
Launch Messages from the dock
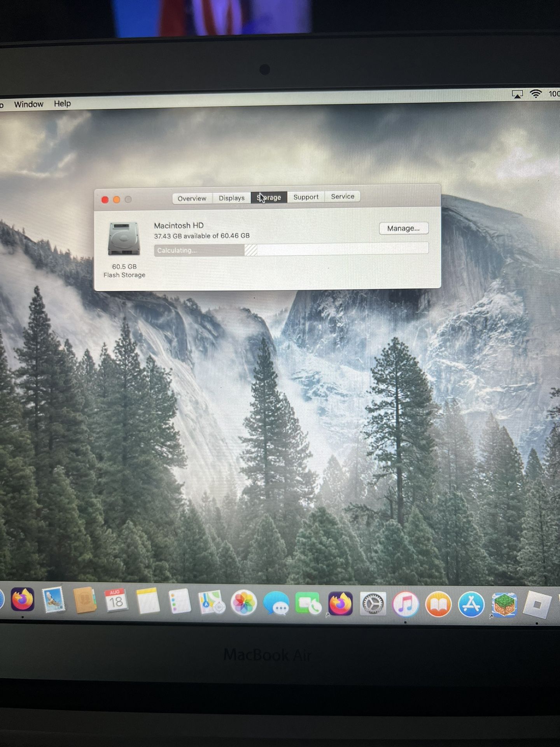coord(276,604)
